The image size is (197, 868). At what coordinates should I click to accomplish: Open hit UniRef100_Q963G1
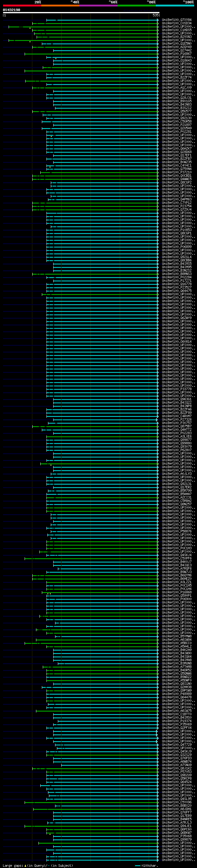click(177, 399)
